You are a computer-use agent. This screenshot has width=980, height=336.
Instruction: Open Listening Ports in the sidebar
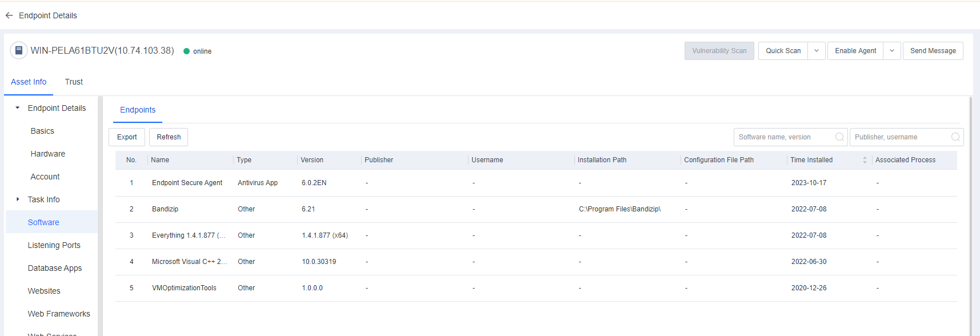pyautogui.click(x=54, y=245)
